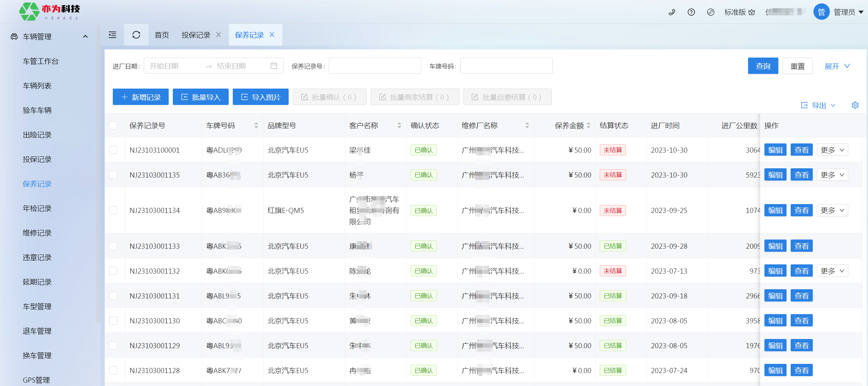
Task: Click the 保养记录号 input field
Action: point(375,66)
